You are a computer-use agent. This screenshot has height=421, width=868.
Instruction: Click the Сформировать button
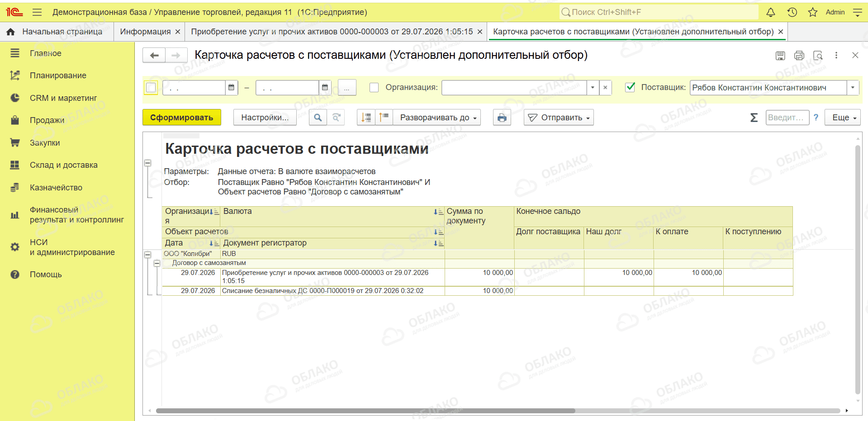coord(182,118)
